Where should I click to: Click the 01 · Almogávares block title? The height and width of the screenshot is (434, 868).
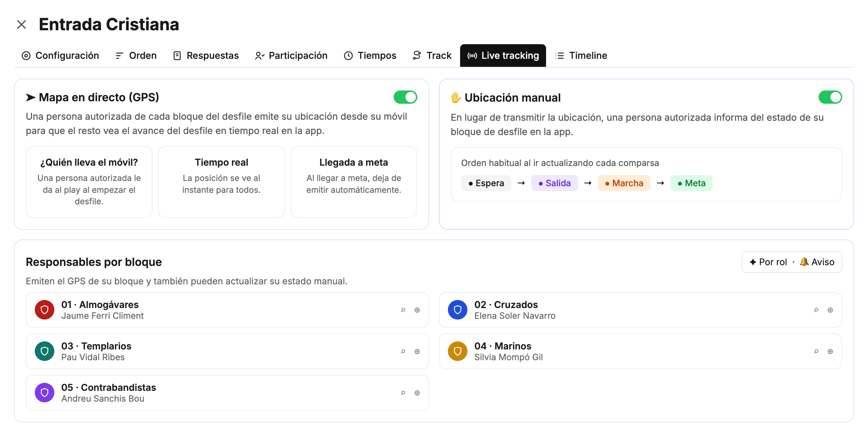[100, 305]
